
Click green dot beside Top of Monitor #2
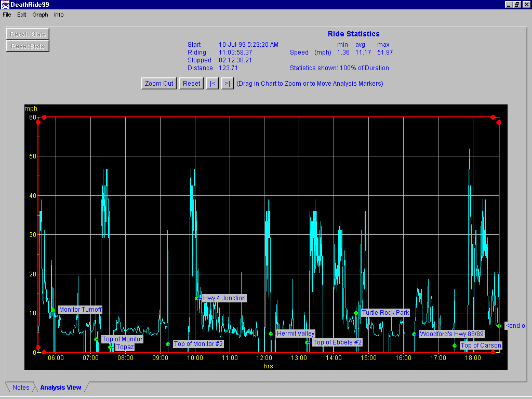[168, 344]
